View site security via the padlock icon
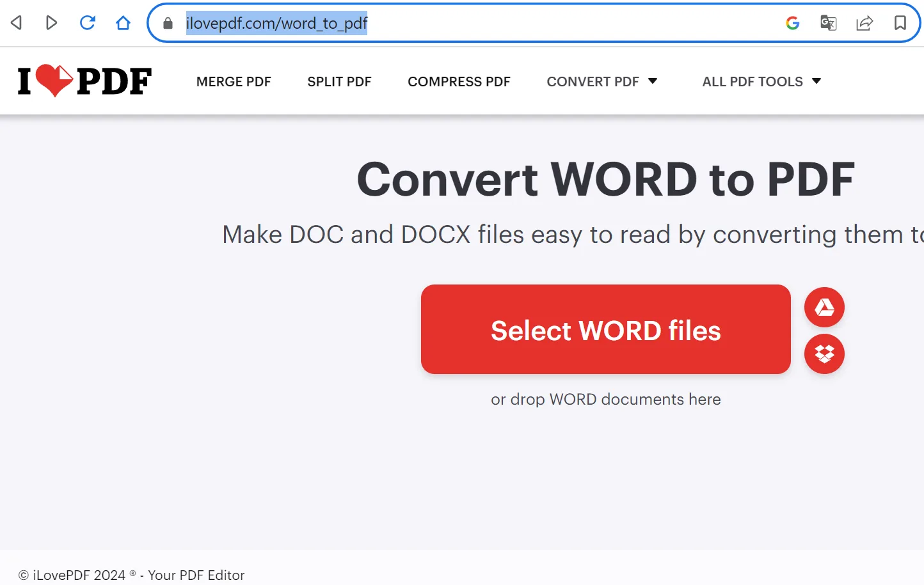Screen dimensions: 924x585 click(168, 24)
